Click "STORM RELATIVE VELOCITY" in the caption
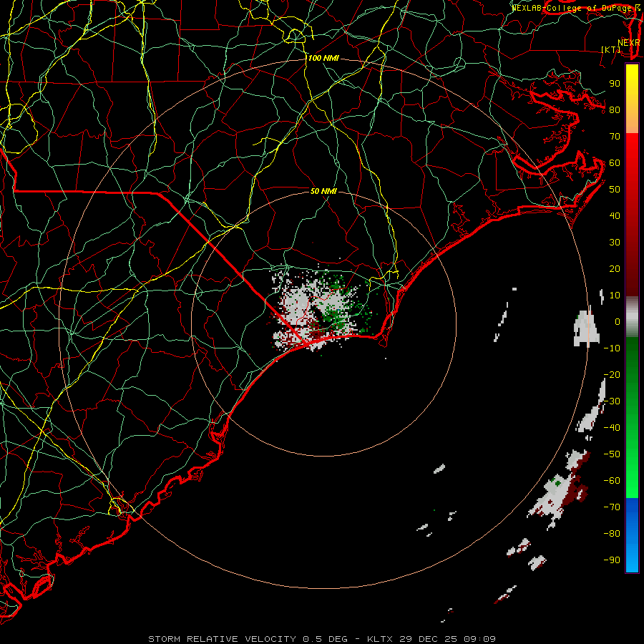The height and width of the screenshot is (644, 644). 222,639
